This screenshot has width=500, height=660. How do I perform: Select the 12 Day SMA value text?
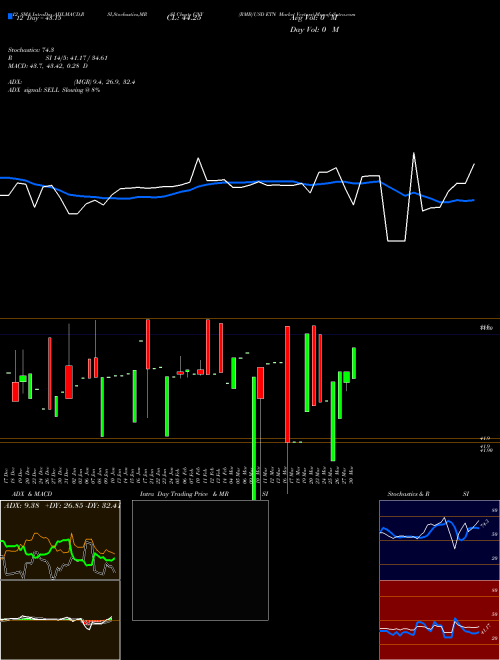pos(38,19)
